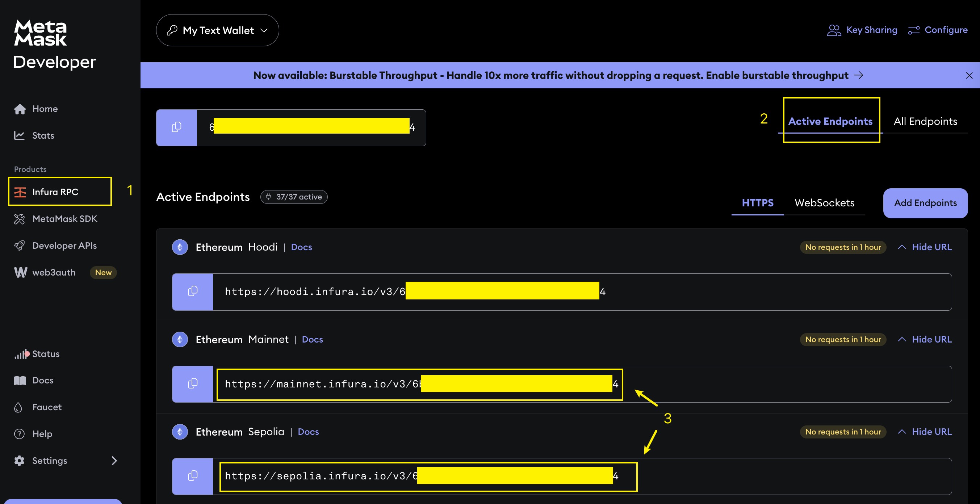Click Hoodi No requests in 1 hour badge
Screen dimensions: 980x504
pyautogui.click(x=843, y=247)
